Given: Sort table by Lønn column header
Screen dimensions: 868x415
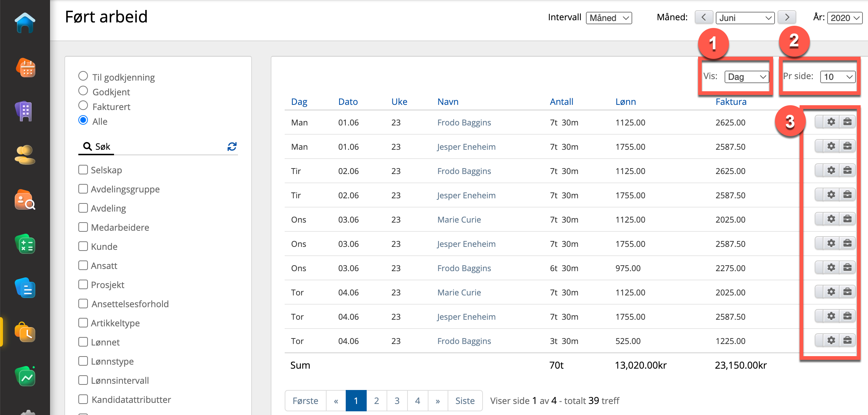Looking at the screenshot, I should [x=625, y=102].
